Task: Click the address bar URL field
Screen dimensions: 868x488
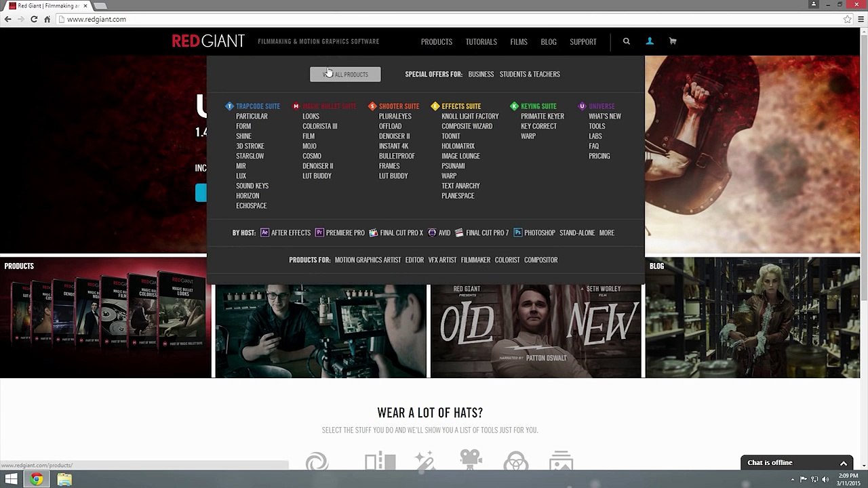Action: point(448,19)
